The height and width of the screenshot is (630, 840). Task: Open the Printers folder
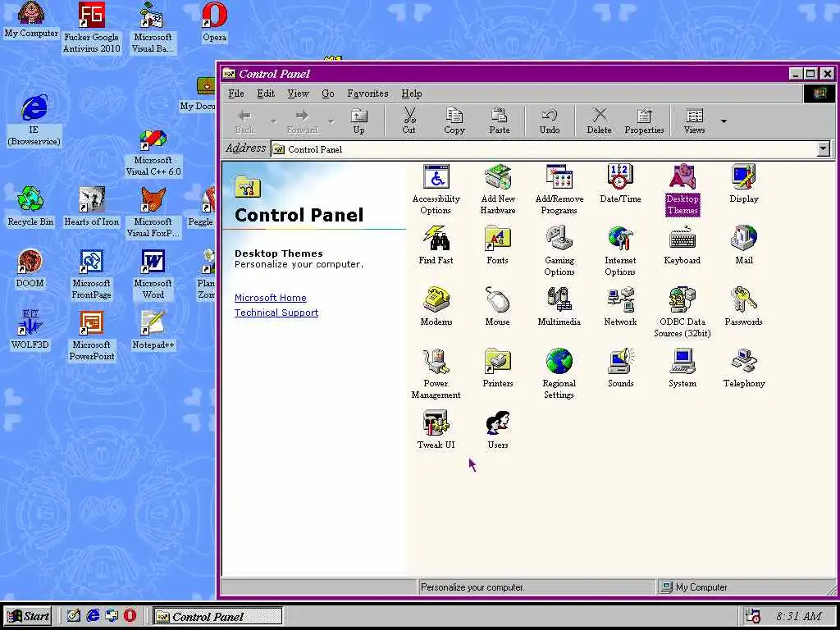point(498,368)
